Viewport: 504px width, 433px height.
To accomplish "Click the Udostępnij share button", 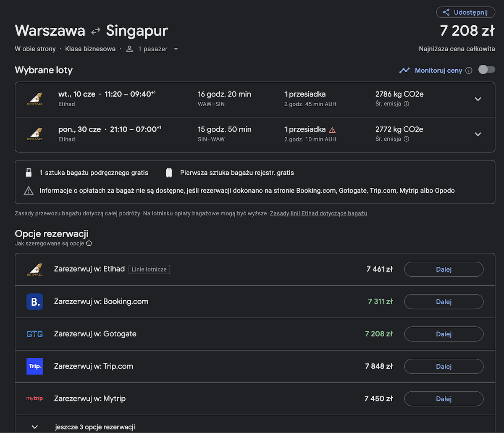I will 465,12.
